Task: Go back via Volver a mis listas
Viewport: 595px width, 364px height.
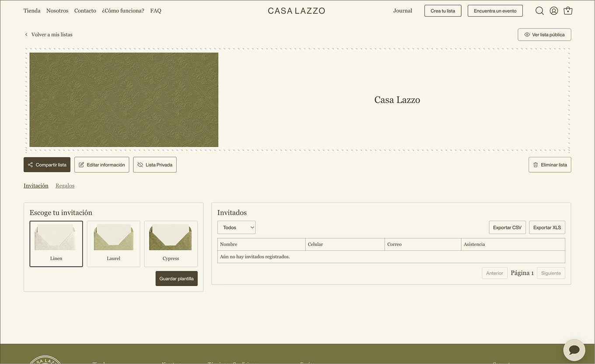Action: [x=49, y=35]
